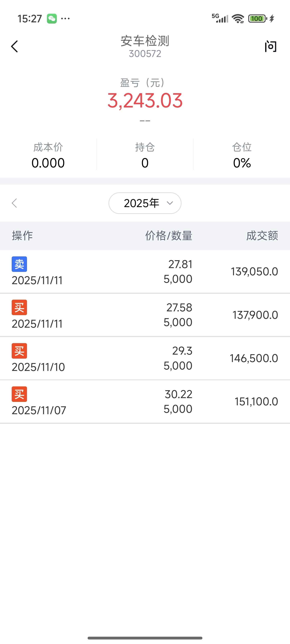Screen dimensions: 290x644
Task: Tap the back arrow at top left
Action: [14, 46]
